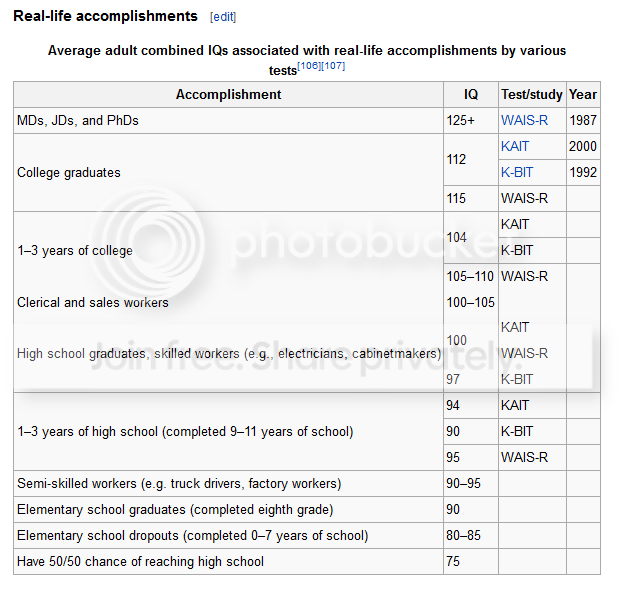Open citation reference 106
The width and height of the screenshot is (622, 589).
[x=309, y=66]
